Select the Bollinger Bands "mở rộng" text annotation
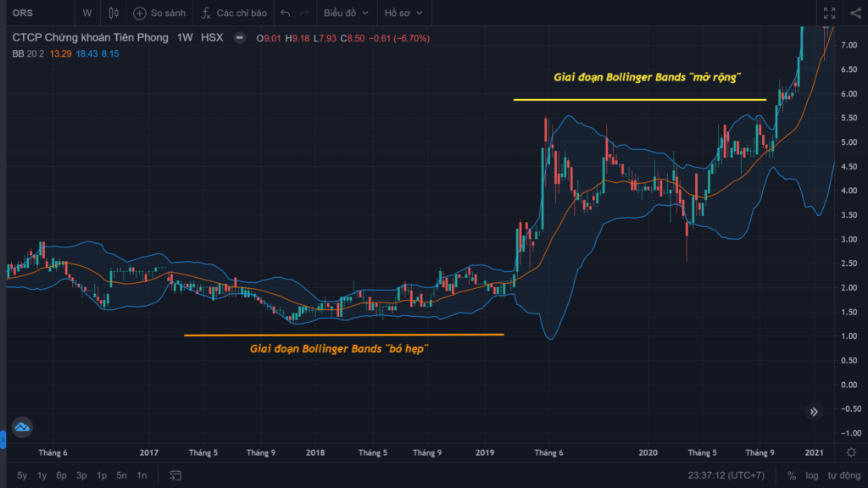 (x=647, y=77)
